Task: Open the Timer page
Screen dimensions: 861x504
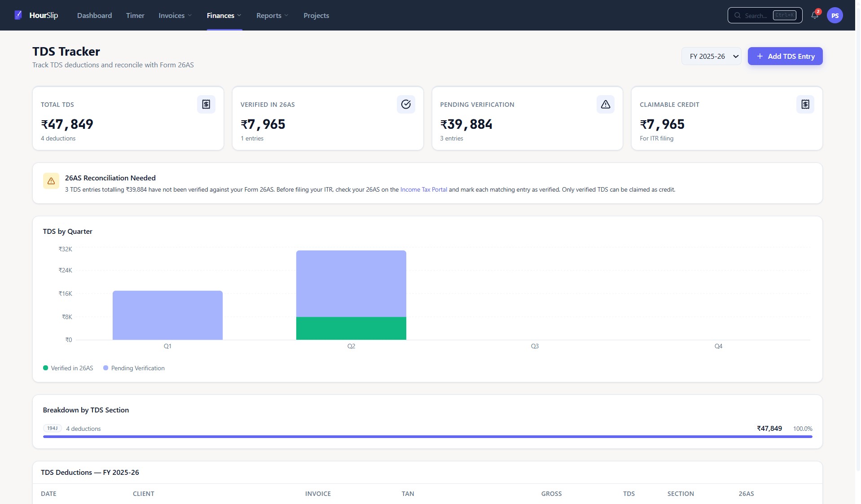Action: [x=135, y=15]
